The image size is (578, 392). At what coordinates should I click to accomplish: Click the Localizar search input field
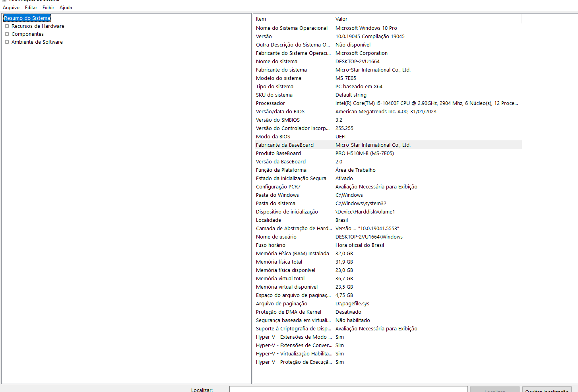(348, 389)
